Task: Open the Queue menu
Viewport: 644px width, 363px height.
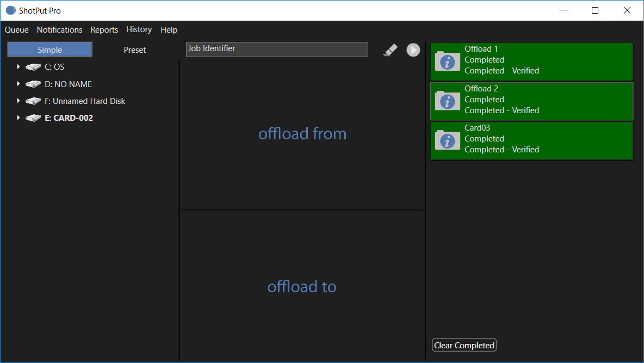Action: click(x=16, y=29)
